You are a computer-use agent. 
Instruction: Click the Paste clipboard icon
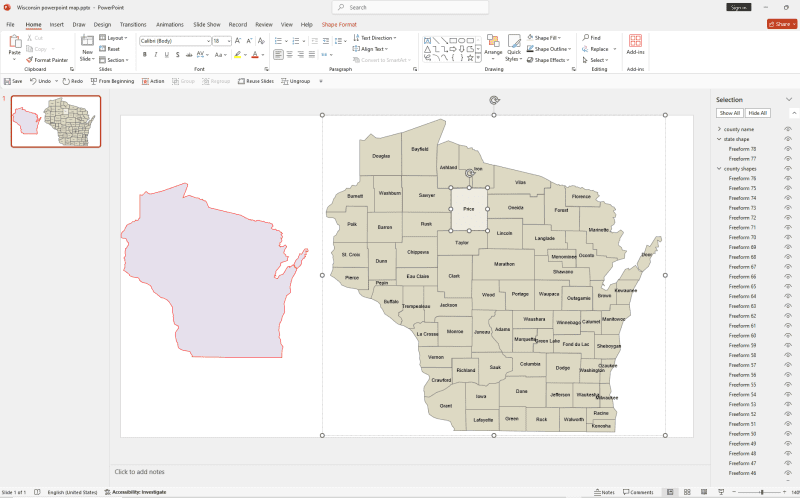(x=15, y=42)
